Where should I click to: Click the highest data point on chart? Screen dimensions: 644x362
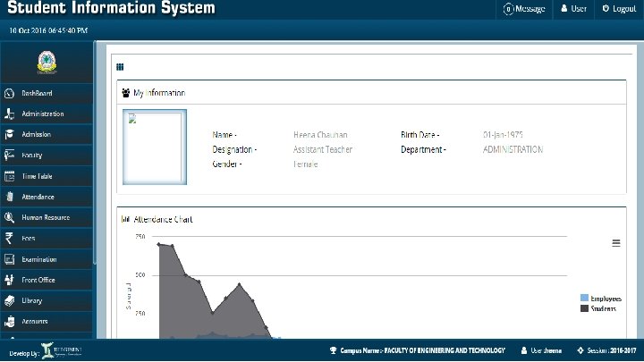(x=159, y=244)
